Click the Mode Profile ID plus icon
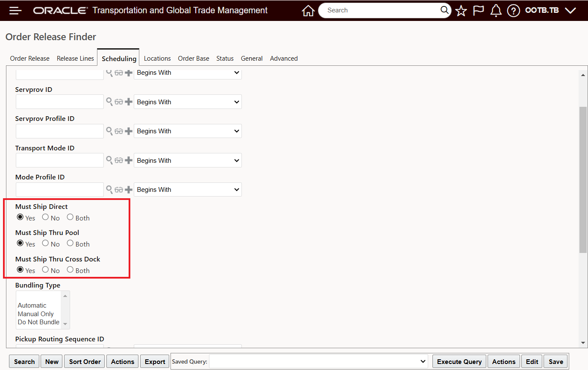 pyautogui.click(x=129, y=190)
